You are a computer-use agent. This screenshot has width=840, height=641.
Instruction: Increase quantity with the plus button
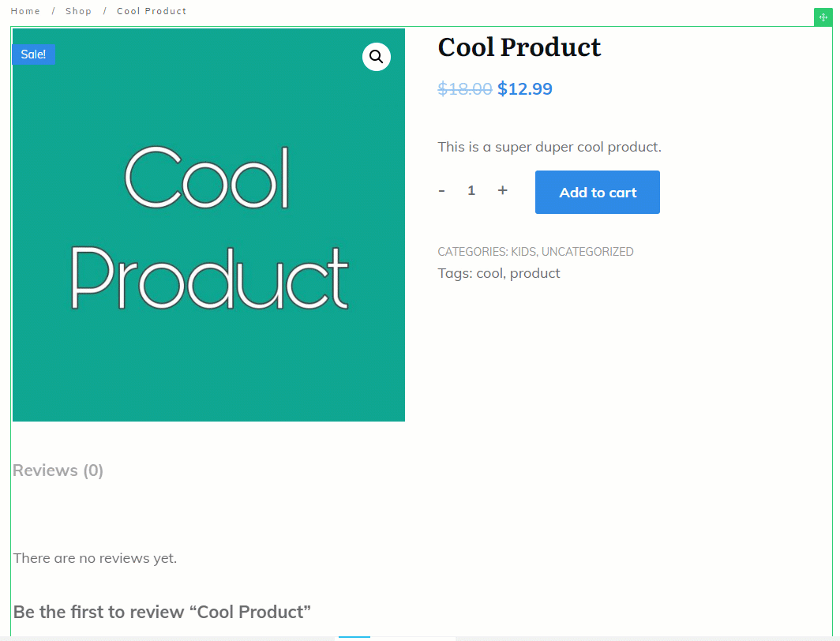502,190
